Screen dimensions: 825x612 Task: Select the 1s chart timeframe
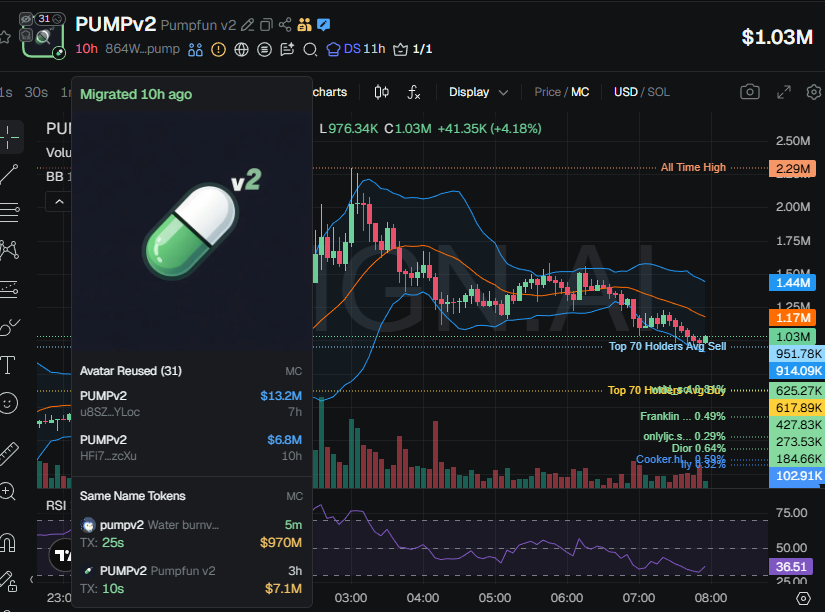[x=6, y=92]
